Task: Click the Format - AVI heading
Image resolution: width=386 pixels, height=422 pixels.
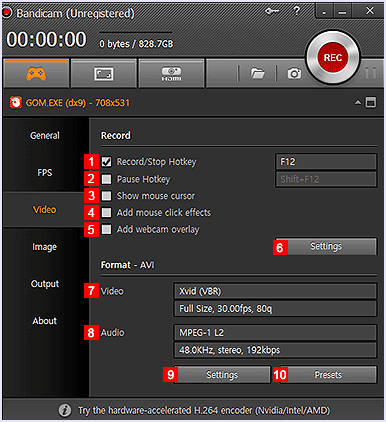Action: tap(128, 265)
